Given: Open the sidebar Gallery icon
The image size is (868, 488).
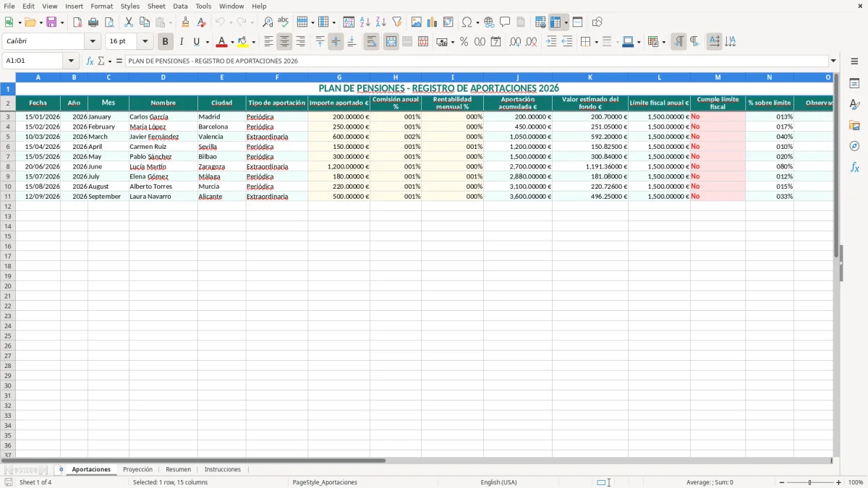Looking at the screenshot, I should point(854,125).
